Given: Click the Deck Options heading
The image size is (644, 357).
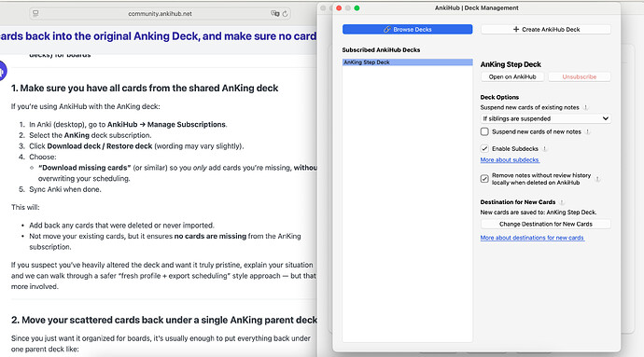Looking at the screenshot, I should pyautogui.click(x=499, y=97).
